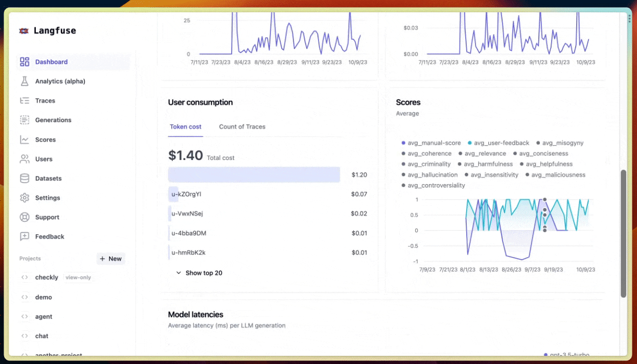Create a project with the New button
The image size is (637, 364).
coord(111,259)
